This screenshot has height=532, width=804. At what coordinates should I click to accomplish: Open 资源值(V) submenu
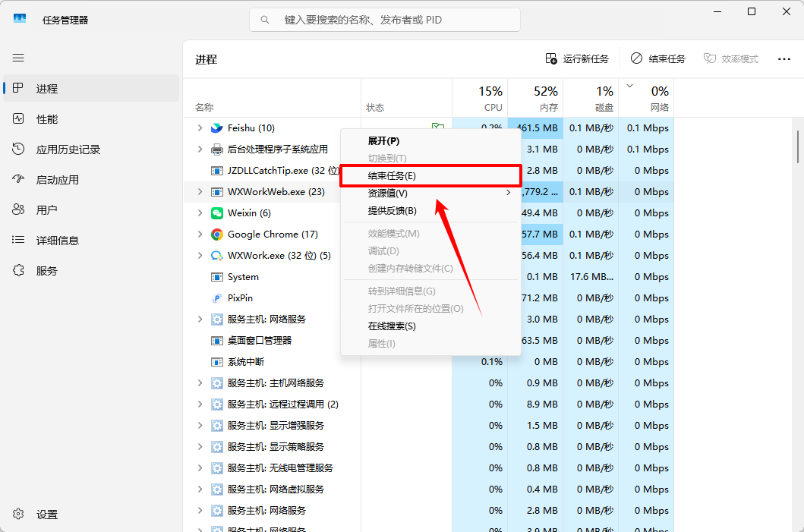pos(430,194)
